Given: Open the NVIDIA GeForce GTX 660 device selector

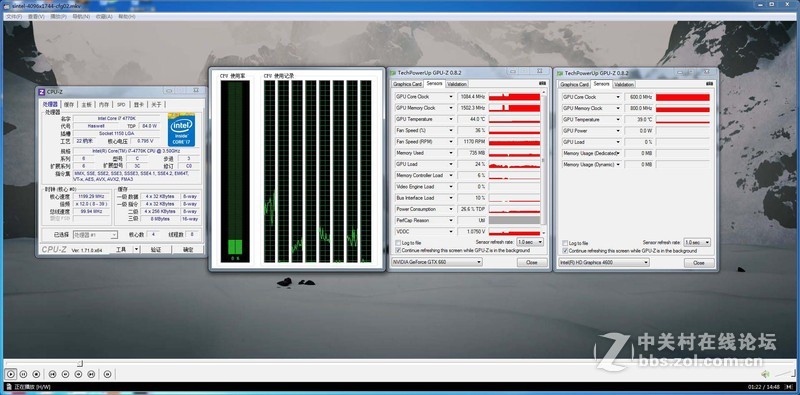Looking at the screenshot, I should pos(436,262).
